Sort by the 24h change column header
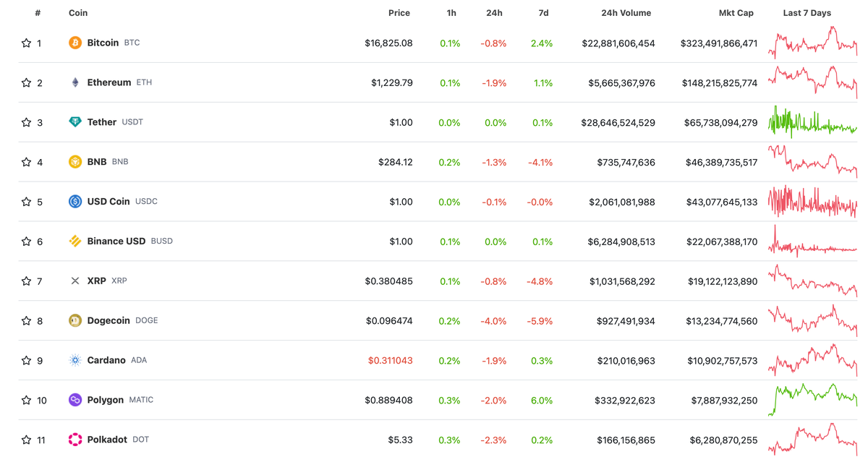Viewport: 868px width, 457px height. tap(494, 13)
